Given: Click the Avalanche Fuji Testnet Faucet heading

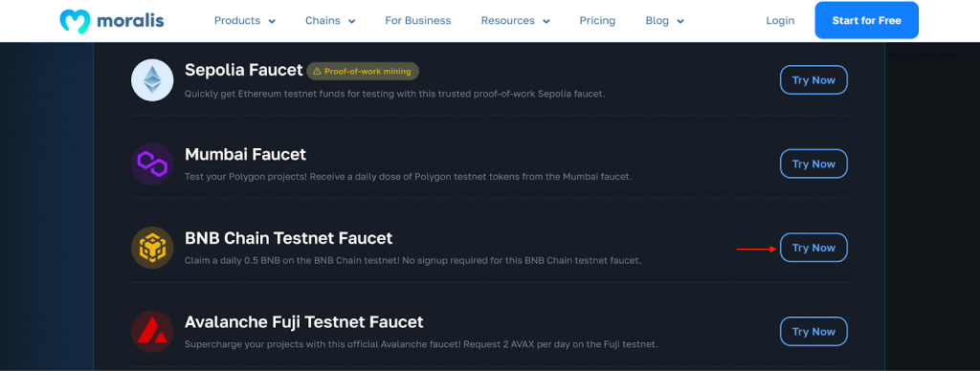Looking at the screenshot, I should 304,321.
